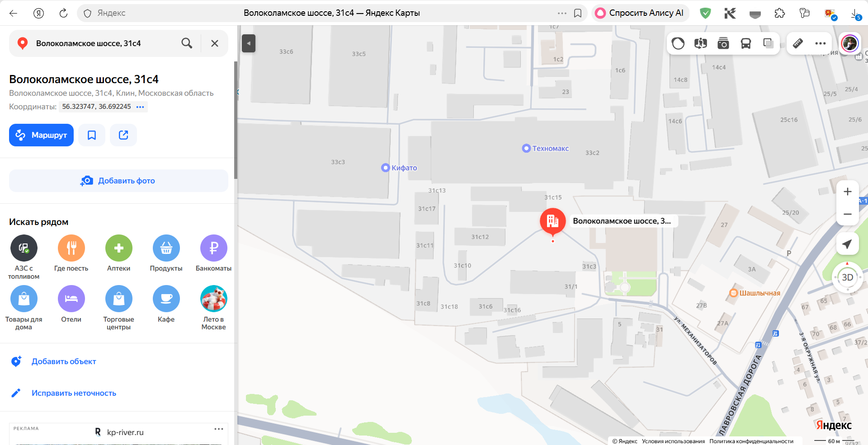Open the Техномакс place on the map
Screen dimensions: 868x445
tap(546, 148)
